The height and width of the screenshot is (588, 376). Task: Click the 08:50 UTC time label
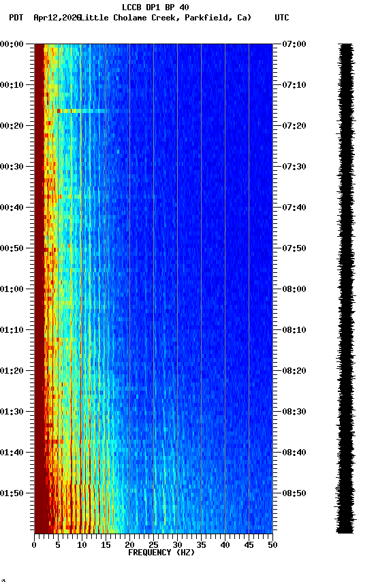coord(294,494)
